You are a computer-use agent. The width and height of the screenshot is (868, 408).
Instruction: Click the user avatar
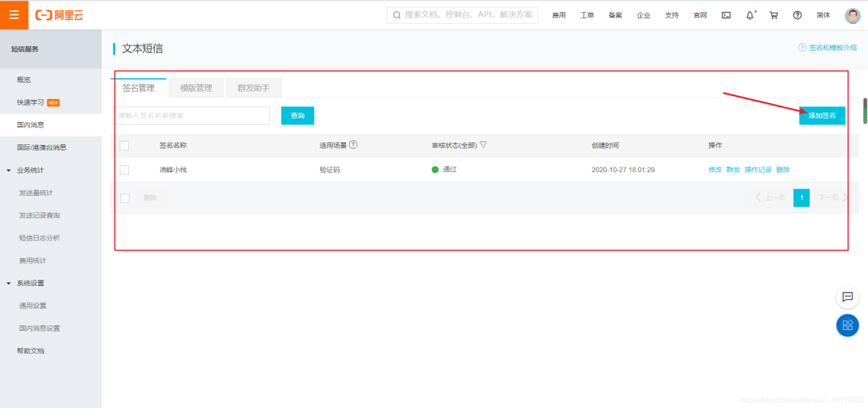[852, 16]
